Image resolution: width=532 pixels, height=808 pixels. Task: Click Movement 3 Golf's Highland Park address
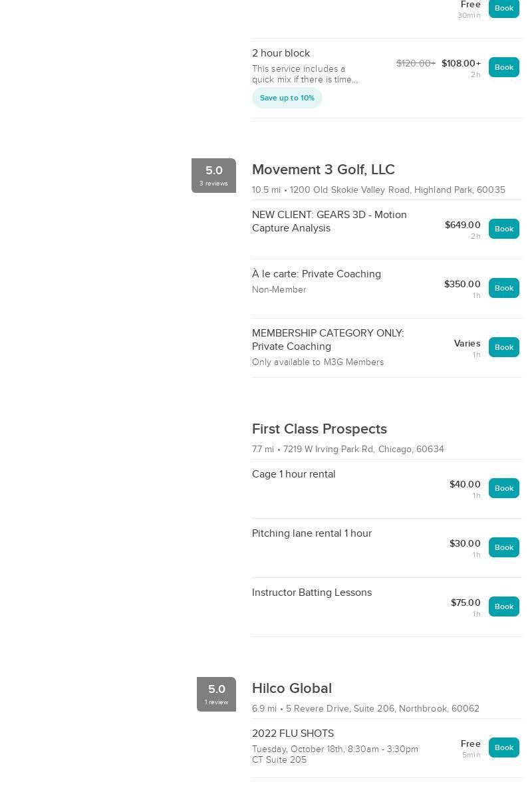pos(397,190)
